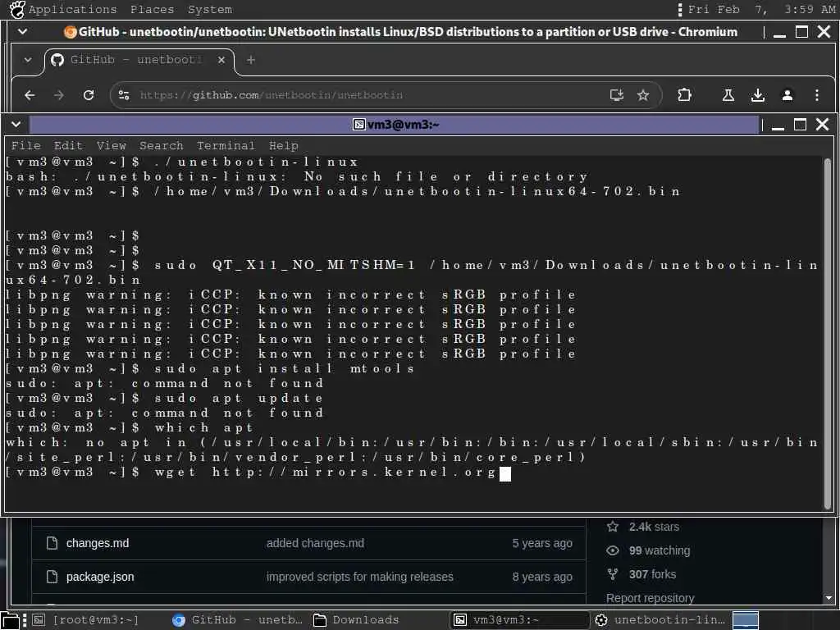The image size is (840, 630).
Task: Open Chrome Labs flask icon
Action: point(728,95)
